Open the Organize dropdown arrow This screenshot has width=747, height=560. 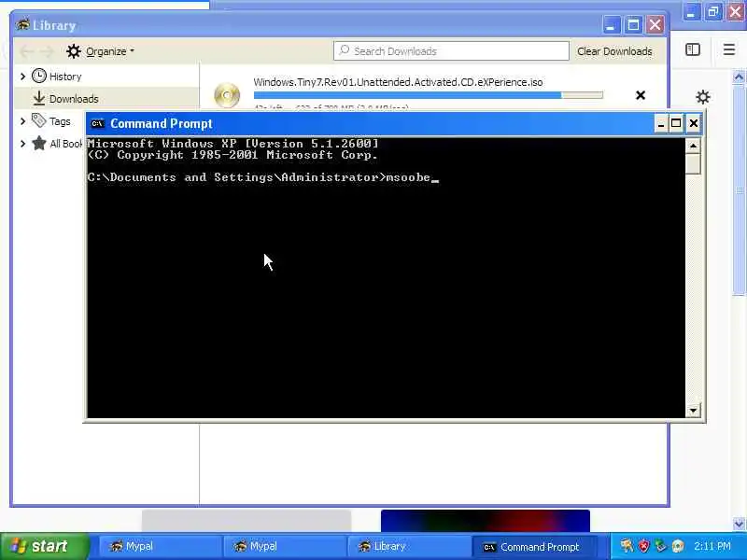coord(132,50)
